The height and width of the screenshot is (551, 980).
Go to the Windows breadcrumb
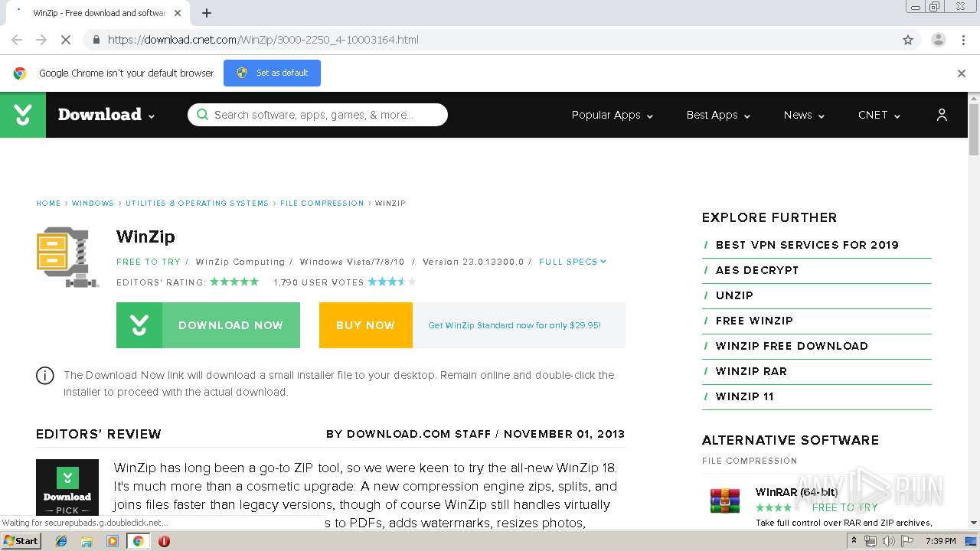tap(93, 204)
